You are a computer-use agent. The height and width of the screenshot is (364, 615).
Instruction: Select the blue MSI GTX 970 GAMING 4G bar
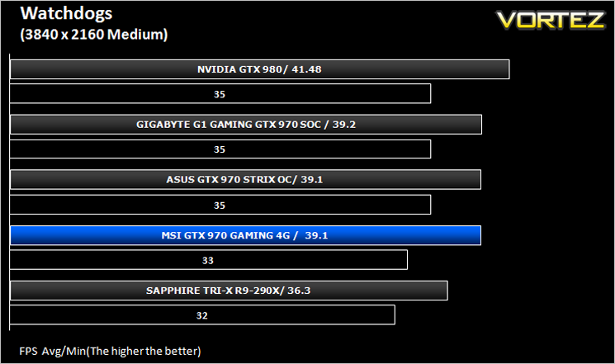coord(245,235)
